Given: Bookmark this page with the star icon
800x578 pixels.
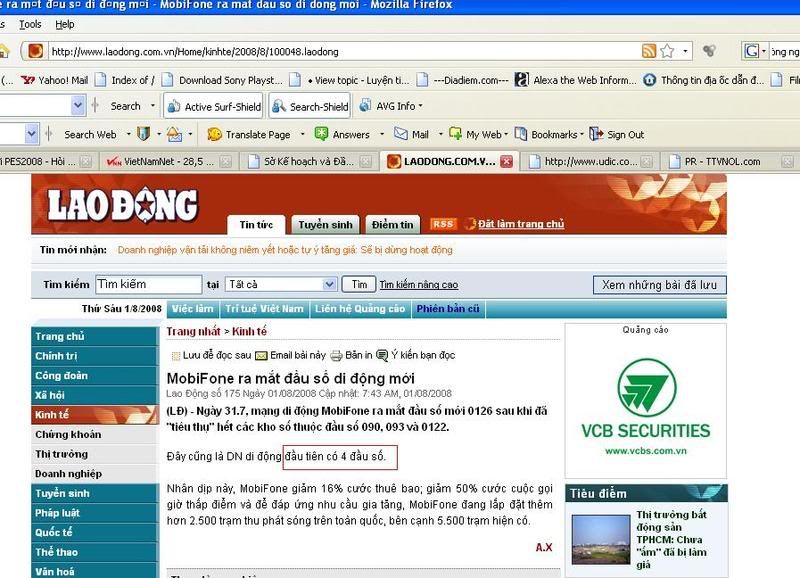Looking at the screenshot, I should pos(667,51).
